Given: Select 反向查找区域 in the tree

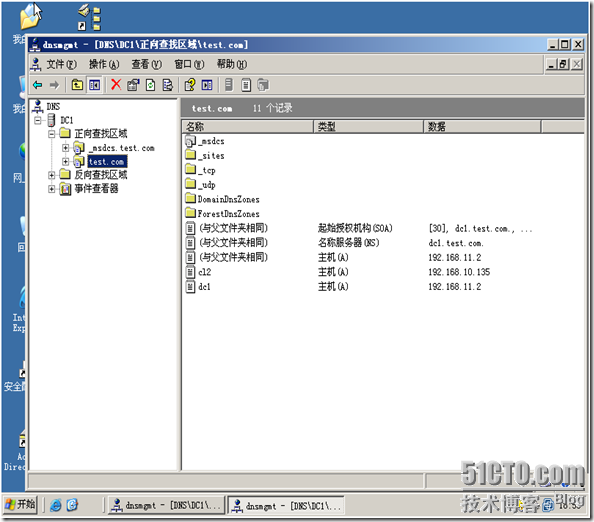Looking at the screenshot, I should (101, 175).
